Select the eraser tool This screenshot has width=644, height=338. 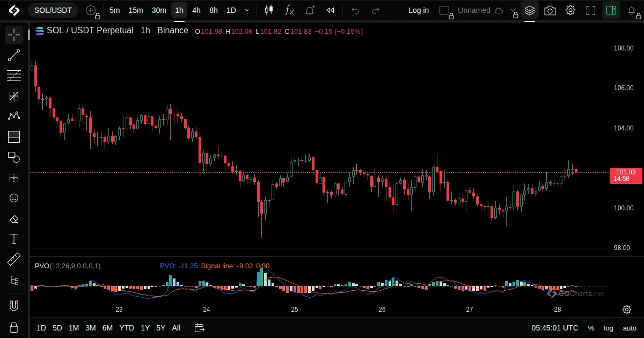tap(14, 218)
